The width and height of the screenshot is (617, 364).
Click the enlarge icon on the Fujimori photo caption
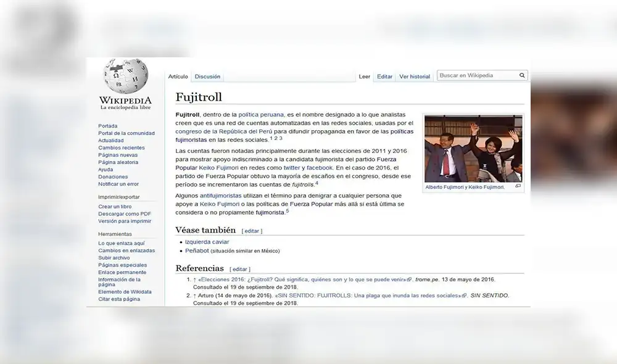[518, 186]
